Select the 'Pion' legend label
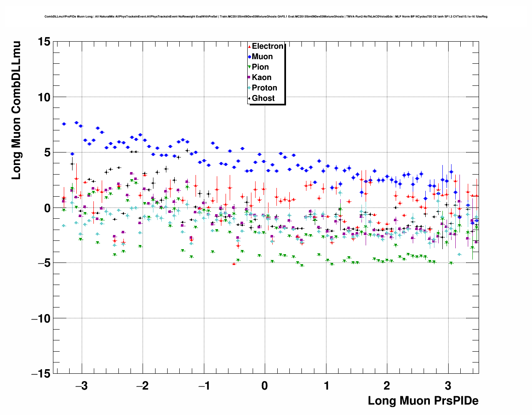The image size is (532, 415). tap(260, 67)
